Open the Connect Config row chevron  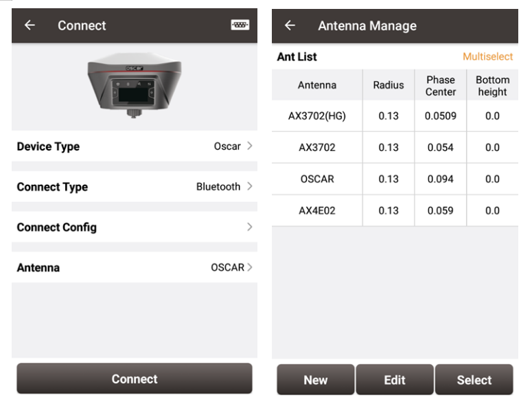(250, 227)
